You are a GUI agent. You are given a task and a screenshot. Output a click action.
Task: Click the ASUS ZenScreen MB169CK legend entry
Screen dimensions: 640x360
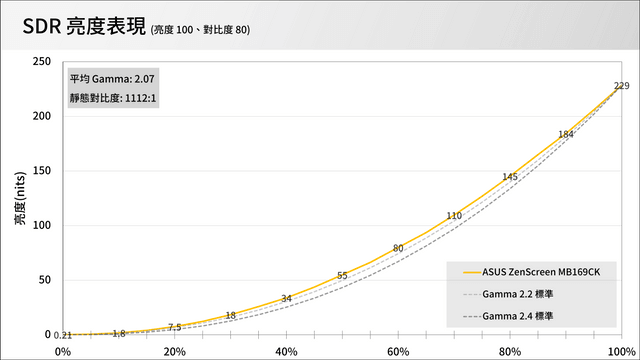click(x=531, y=272)
